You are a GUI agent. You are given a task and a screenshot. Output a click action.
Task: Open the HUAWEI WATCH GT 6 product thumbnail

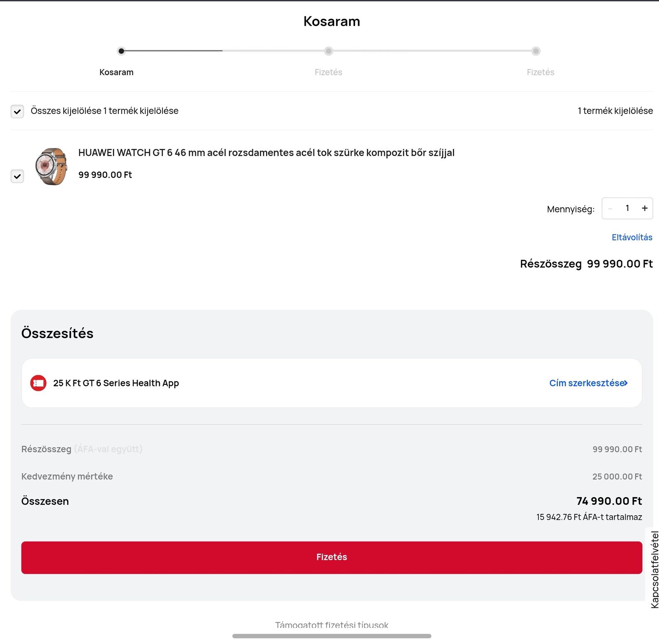(x=52, y=166)
